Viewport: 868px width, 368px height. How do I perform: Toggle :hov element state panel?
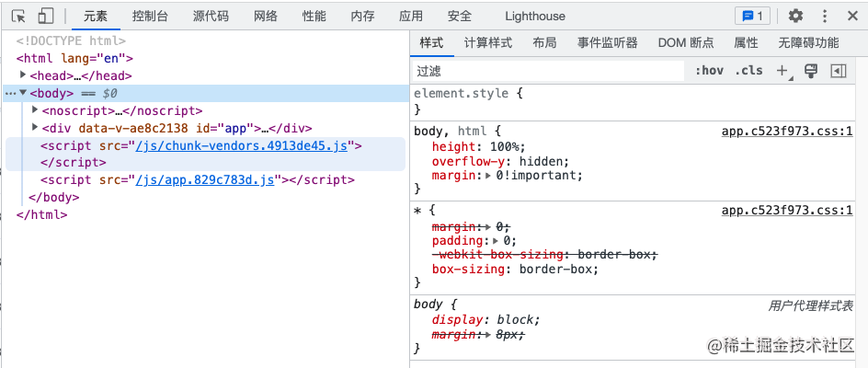point(709,71)
